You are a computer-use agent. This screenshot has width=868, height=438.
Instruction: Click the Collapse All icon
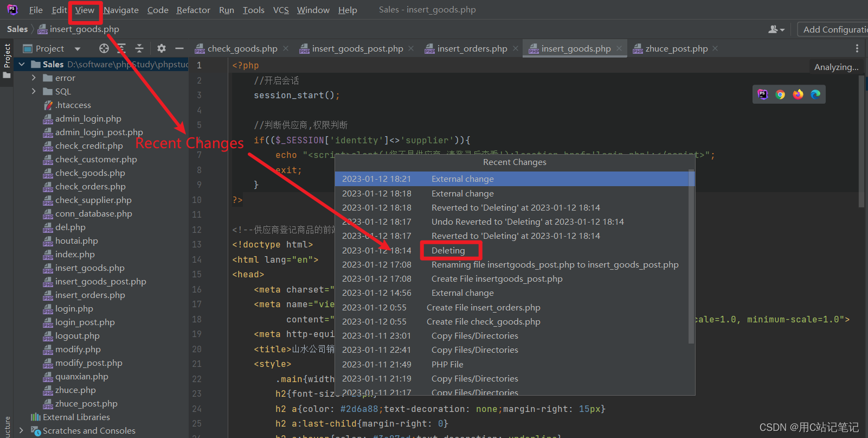(x=139, y=48)
